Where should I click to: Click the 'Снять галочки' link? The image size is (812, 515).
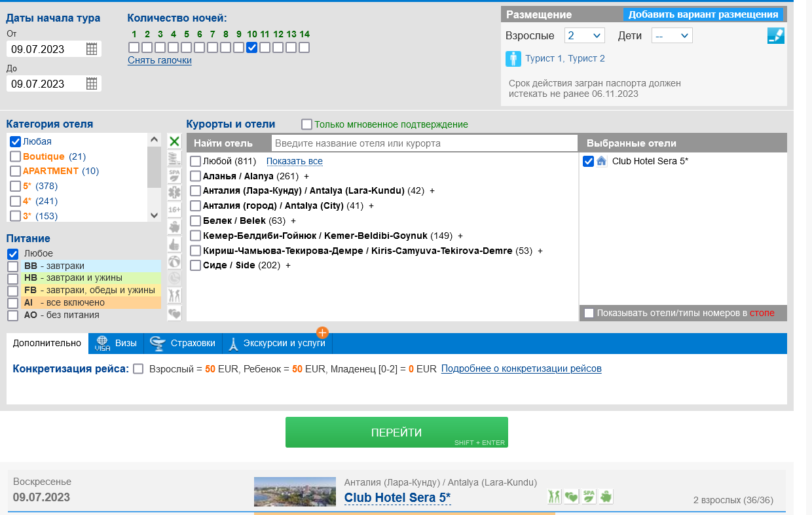160,60
